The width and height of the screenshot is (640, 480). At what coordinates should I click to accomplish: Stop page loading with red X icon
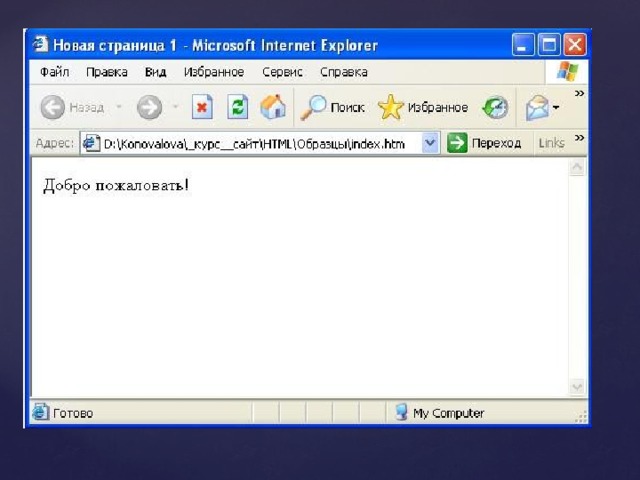[202, 107]
